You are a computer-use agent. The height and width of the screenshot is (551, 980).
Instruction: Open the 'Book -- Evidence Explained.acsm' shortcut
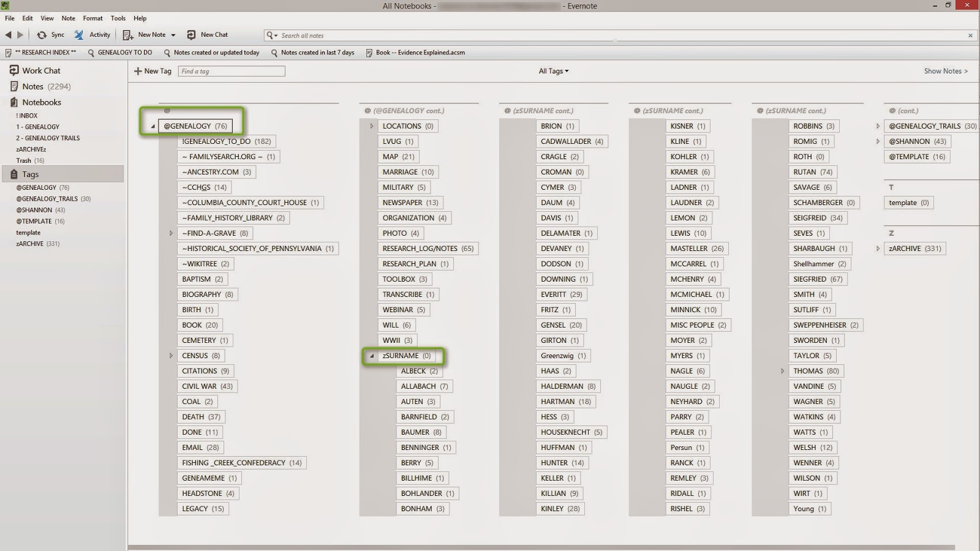pos(415,53)
